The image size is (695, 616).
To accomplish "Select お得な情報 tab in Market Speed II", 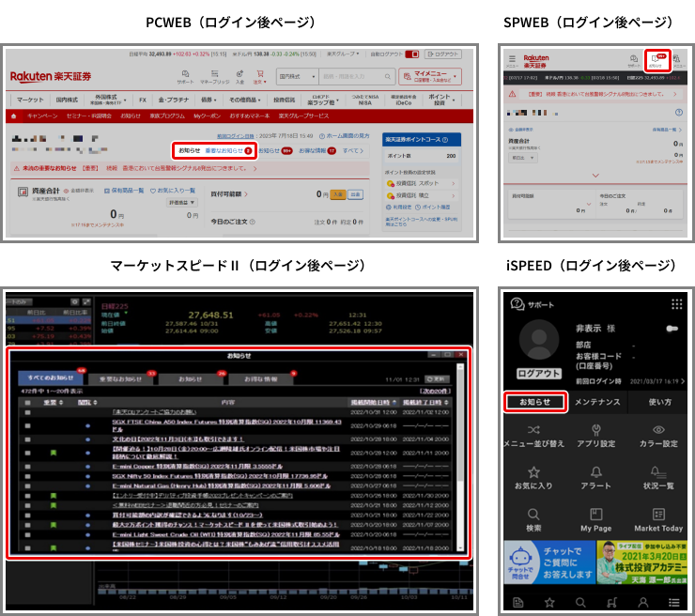I will pos(261,379).
